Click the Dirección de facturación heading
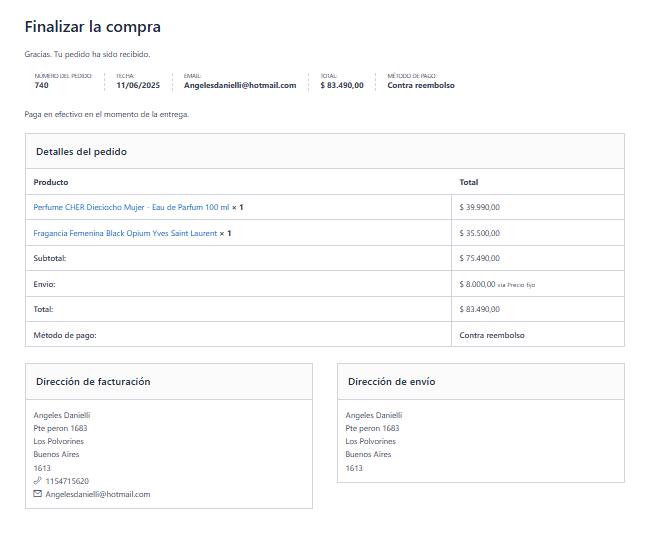 coord(93,382)
